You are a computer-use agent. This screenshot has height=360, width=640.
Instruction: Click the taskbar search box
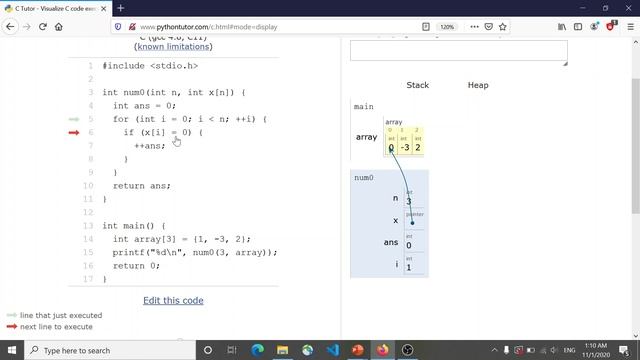[x=110, y=350]
